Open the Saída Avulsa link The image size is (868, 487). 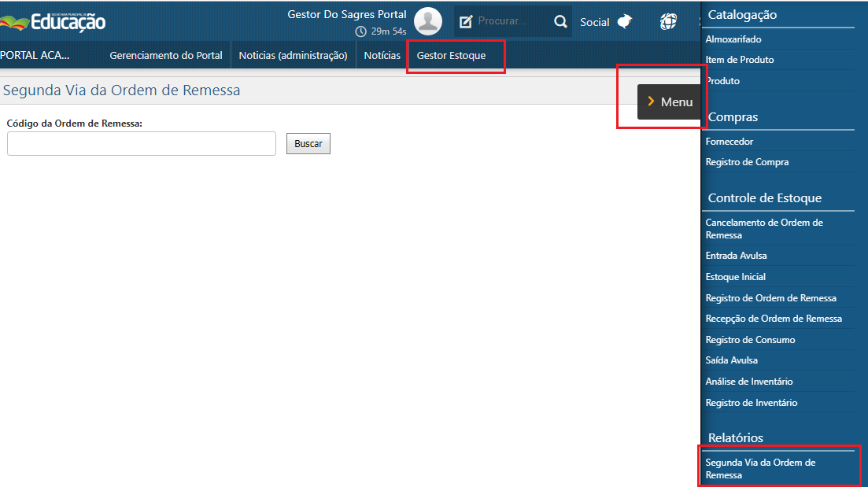(731, 360)
